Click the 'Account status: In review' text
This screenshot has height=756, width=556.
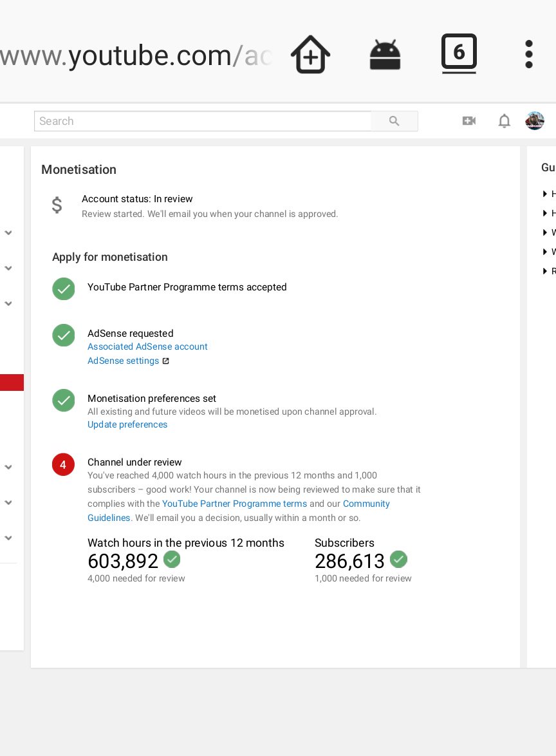tap(137, 199)
